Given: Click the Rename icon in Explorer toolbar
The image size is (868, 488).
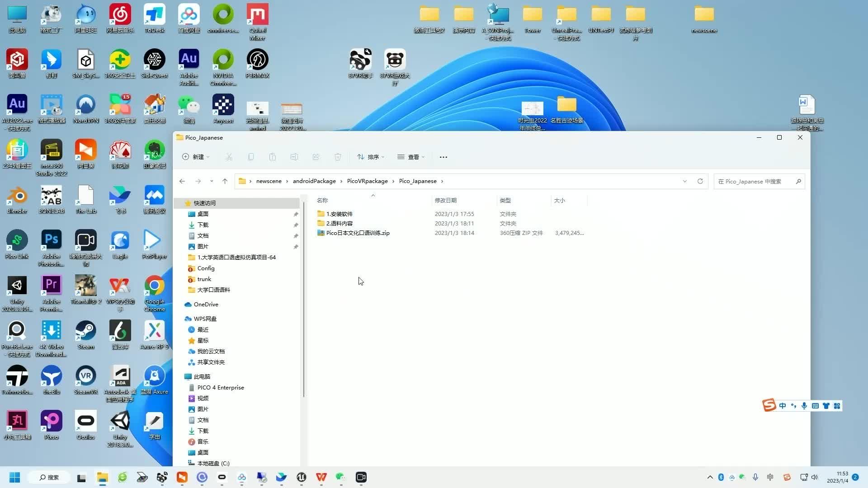Looking at the screenshot, I should click(x=294, y=157).
